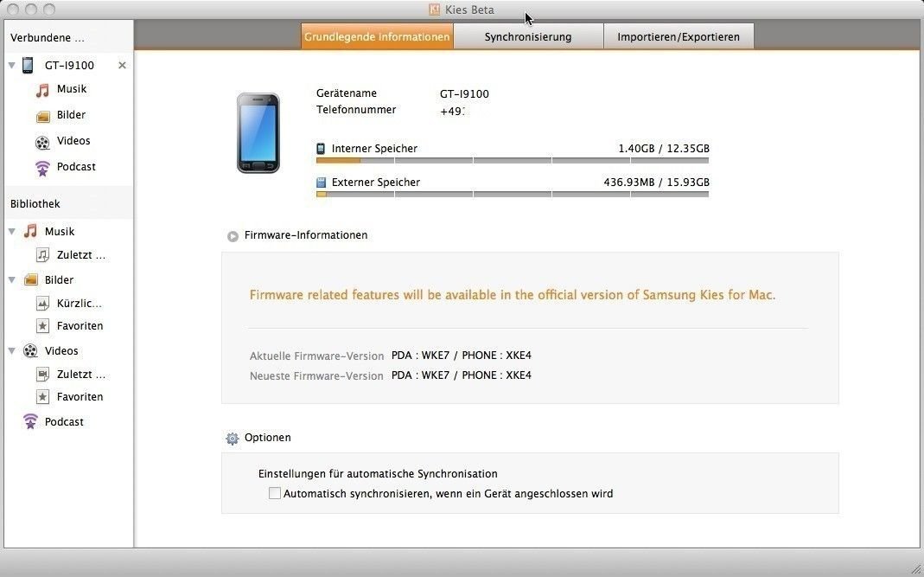This screenshot has width=924, height=577.
Task: Click the Zuletzt music playlist icon
Action: click(42, 255)
